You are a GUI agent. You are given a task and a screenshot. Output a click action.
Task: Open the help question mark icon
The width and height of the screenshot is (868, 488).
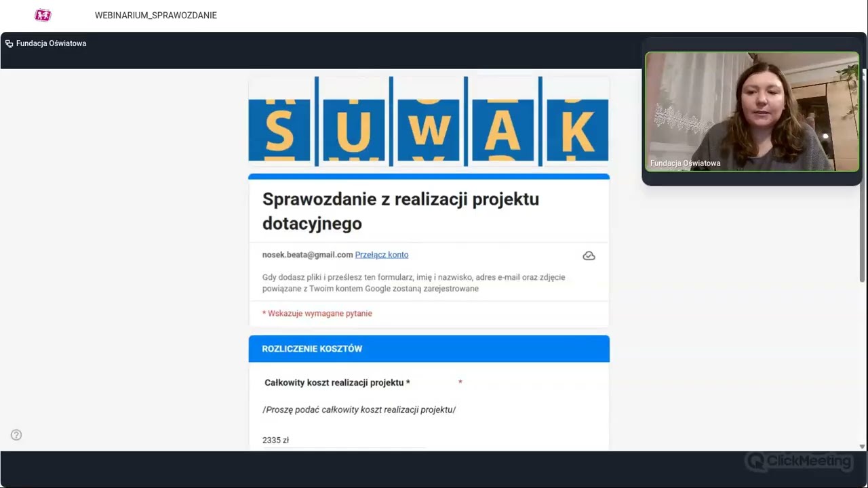coord(16,435)
